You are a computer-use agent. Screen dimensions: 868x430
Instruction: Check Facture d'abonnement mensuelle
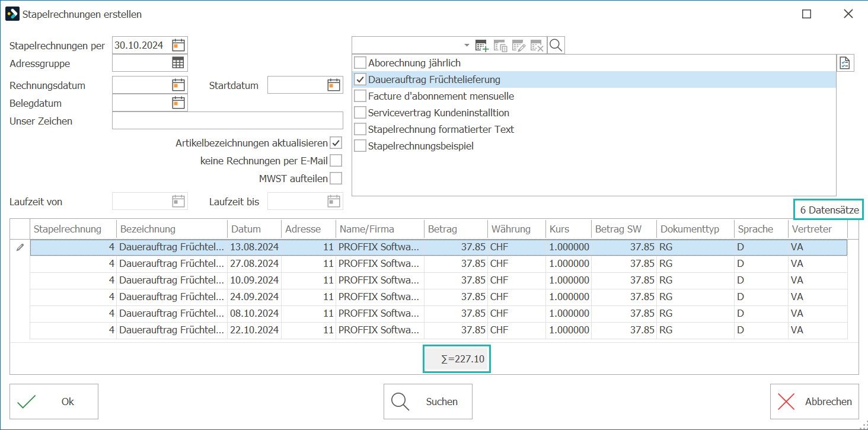point(360,96)
